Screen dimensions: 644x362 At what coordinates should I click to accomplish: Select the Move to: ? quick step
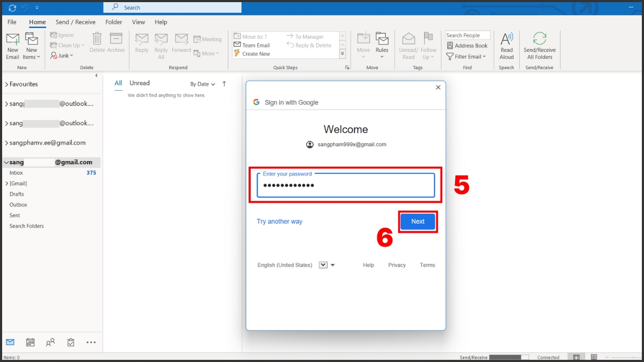click(250, 36)
